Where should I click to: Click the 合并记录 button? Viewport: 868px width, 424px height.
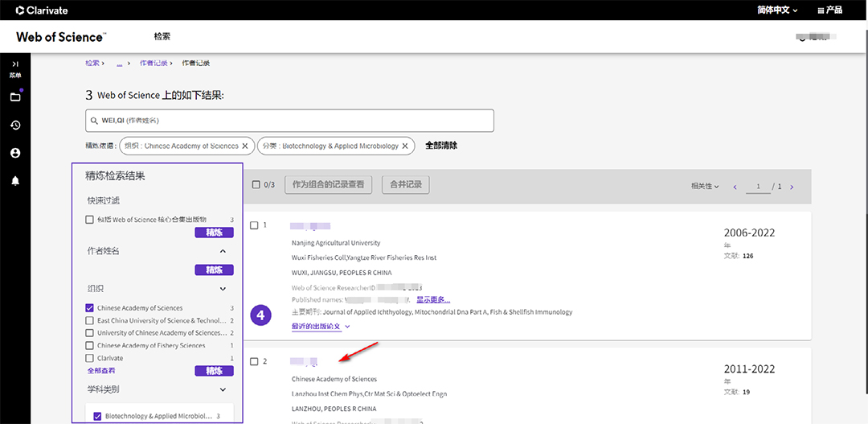tap(406, 184)
